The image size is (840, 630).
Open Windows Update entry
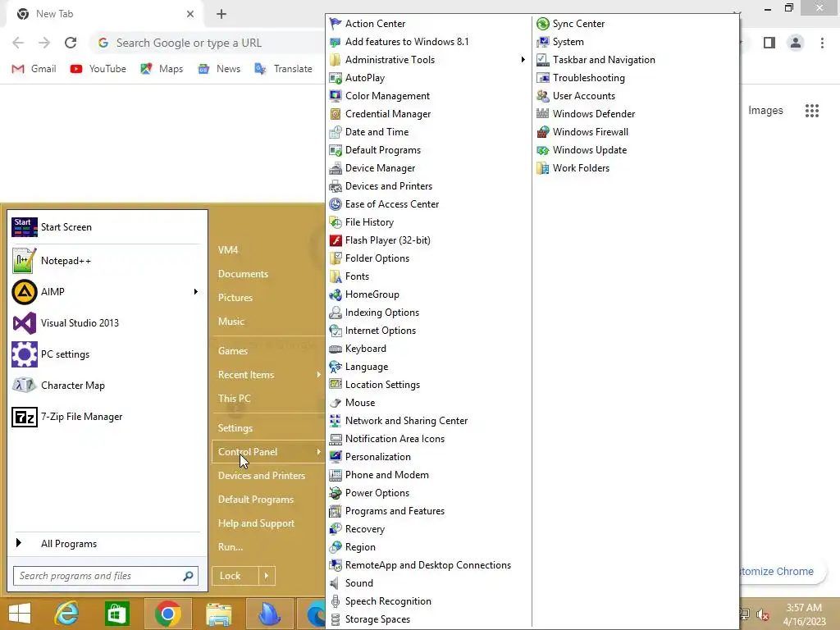point(589,150)
